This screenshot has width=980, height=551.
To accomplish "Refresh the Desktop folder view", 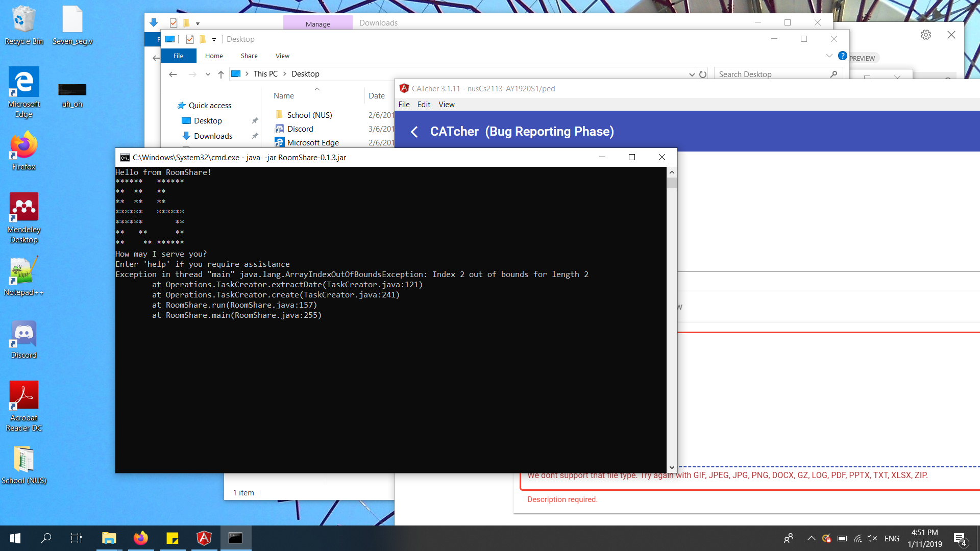I will click(703, 74).
